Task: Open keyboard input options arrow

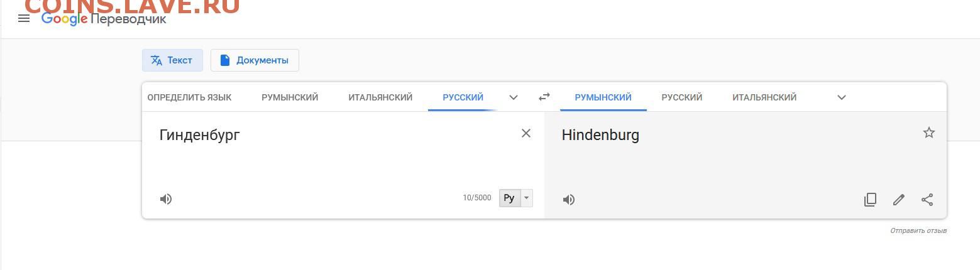Action: tap(527, 198)
